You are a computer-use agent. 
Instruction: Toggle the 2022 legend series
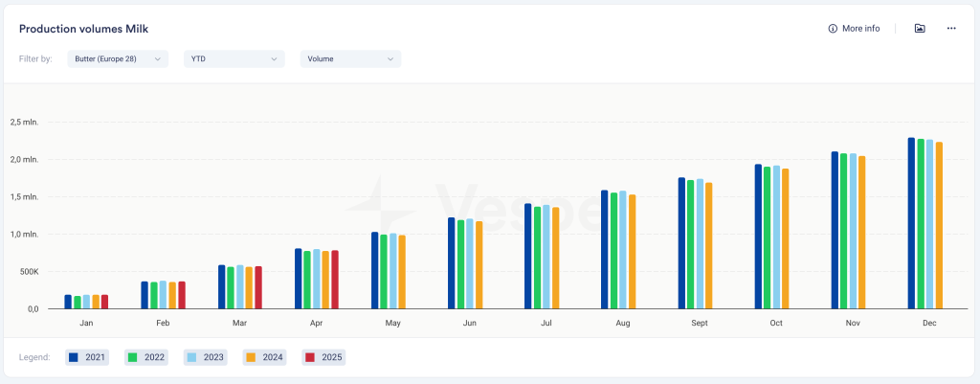tap(146, 358)
